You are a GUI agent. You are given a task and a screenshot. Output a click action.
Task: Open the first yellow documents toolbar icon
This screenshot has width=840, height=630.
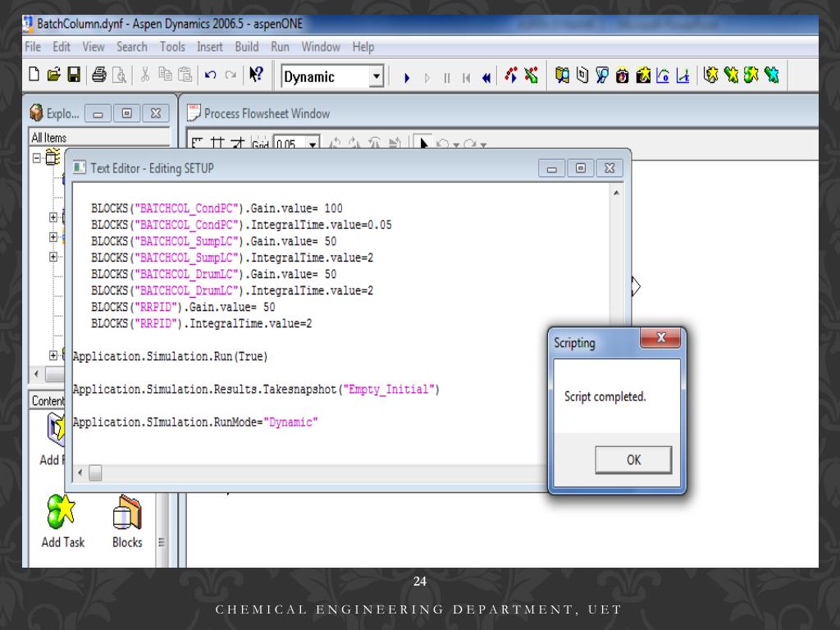(562, 75)
